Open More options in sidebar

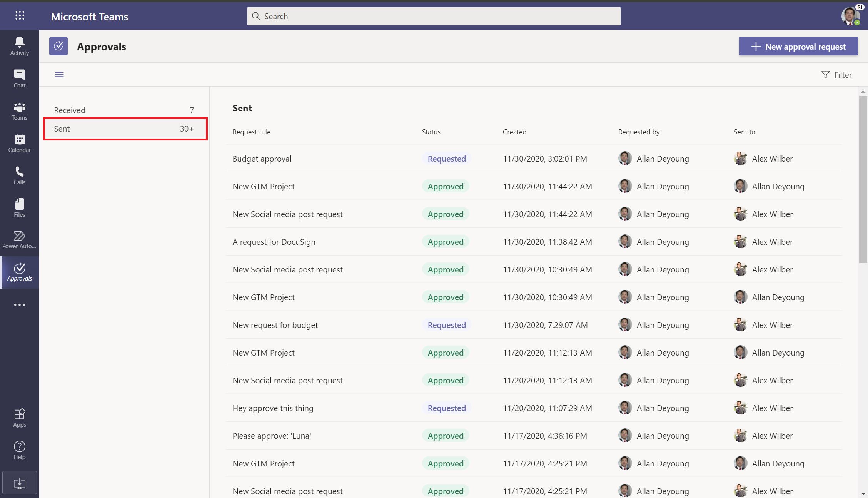pos(20,305)
